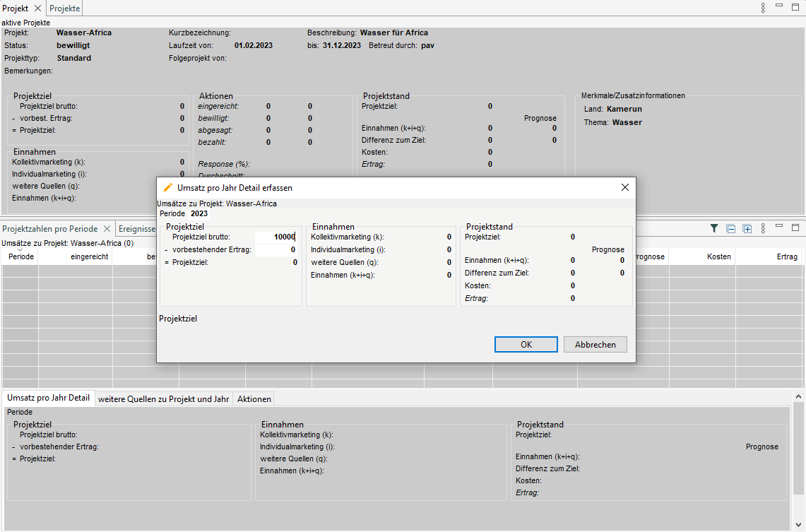Expand all rows in Projektzahlen table
Image resolution: width=806 pixels, height=532 pixels.
click(x=747, y=228)
